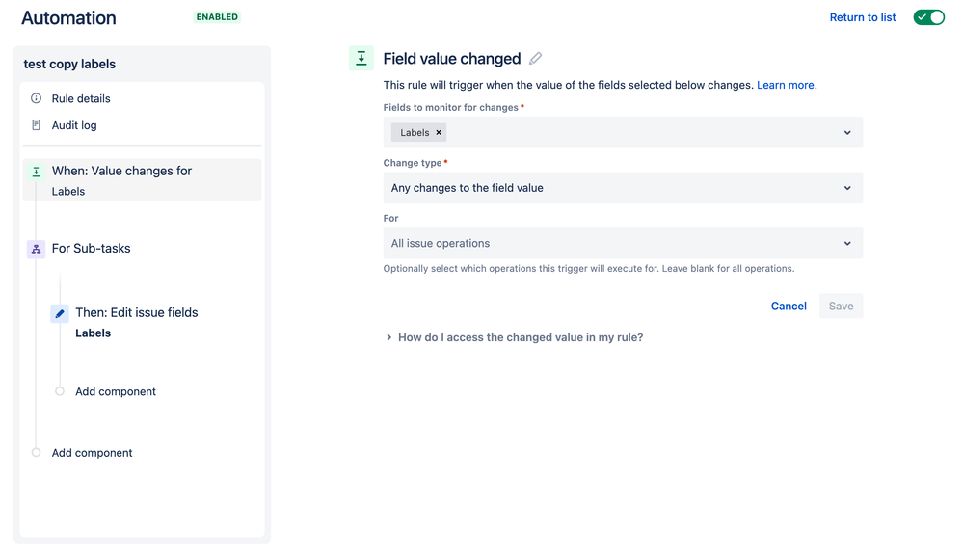The height and width of the screenshot is (560, 963).
Task: Select Then: Edit issue fields step
Action: click(x=136, y=313)
